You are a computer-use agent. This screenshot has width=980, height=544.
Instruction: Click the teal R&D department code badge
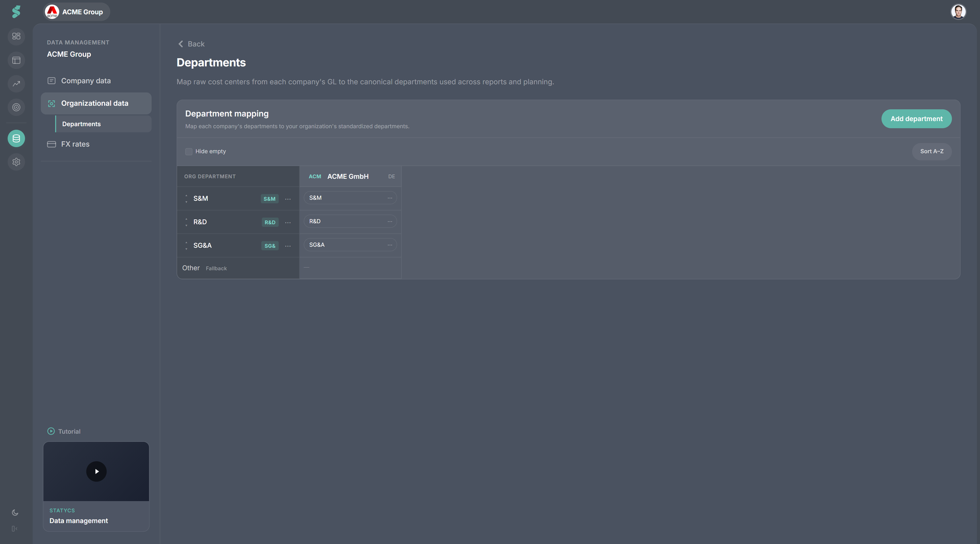[270, 222]
